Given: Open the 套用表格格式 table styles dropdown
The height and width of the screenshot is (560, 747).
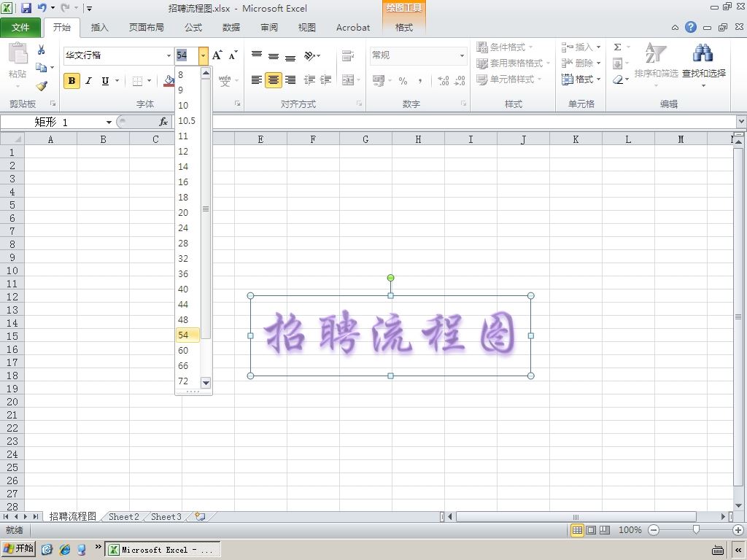Looking at the screenshot, I should click(x=513, y=63).
